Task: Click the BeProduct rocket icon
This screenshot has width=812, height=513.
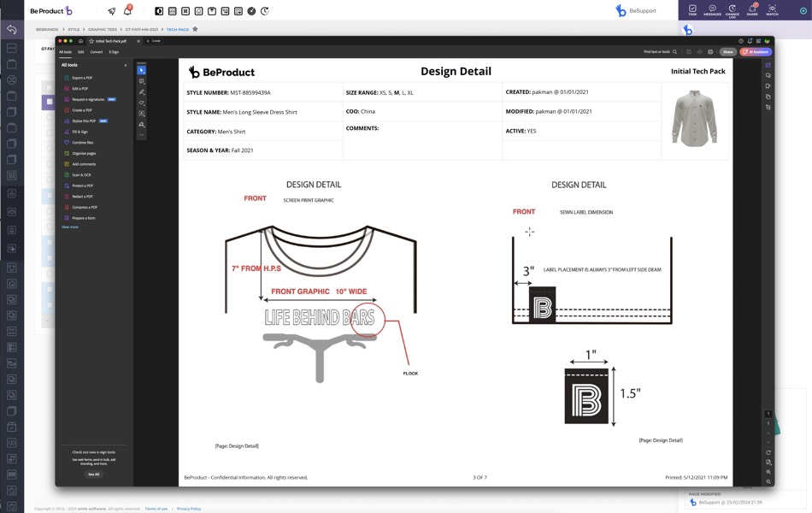Action: [x=112, y=11]
